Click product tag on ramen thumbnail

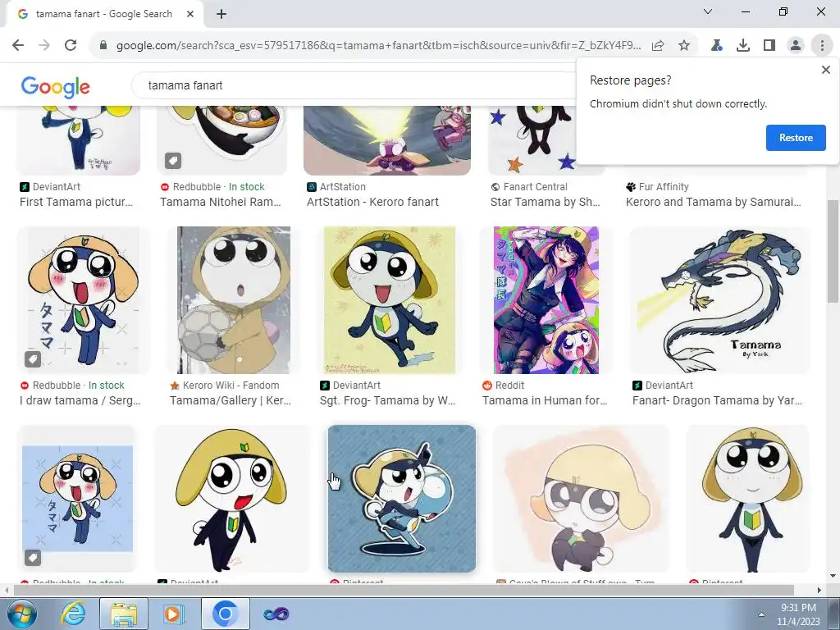pos(173,160)
